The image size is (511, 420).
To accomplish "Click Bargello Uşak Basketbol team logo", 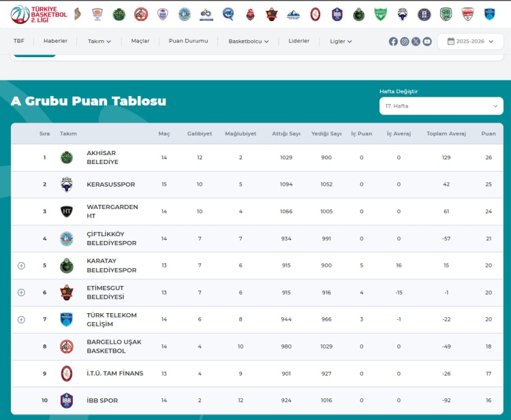I will (66, 346).
